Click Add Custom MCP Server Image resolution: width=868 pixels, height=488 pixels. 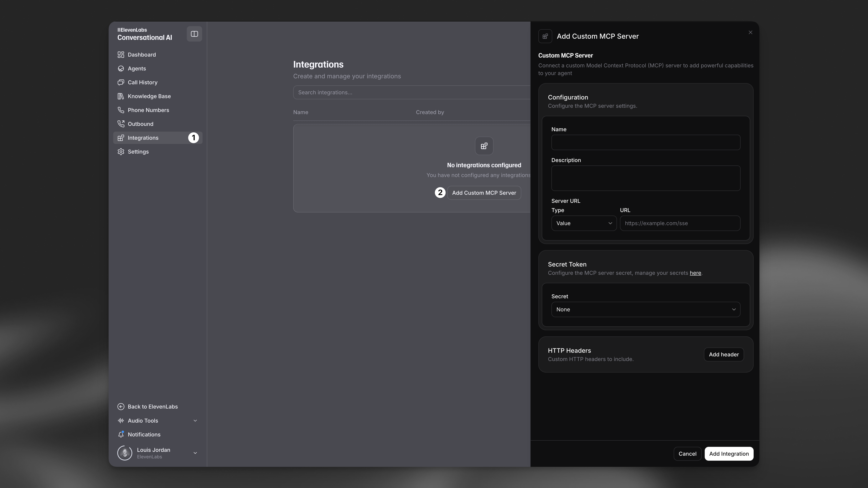484,193
